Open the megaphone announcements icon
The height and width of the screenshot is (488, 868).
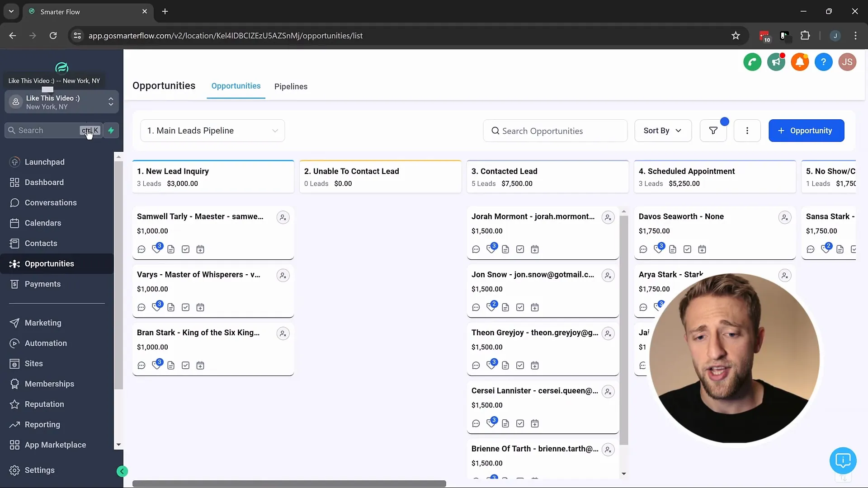(776, 62)
